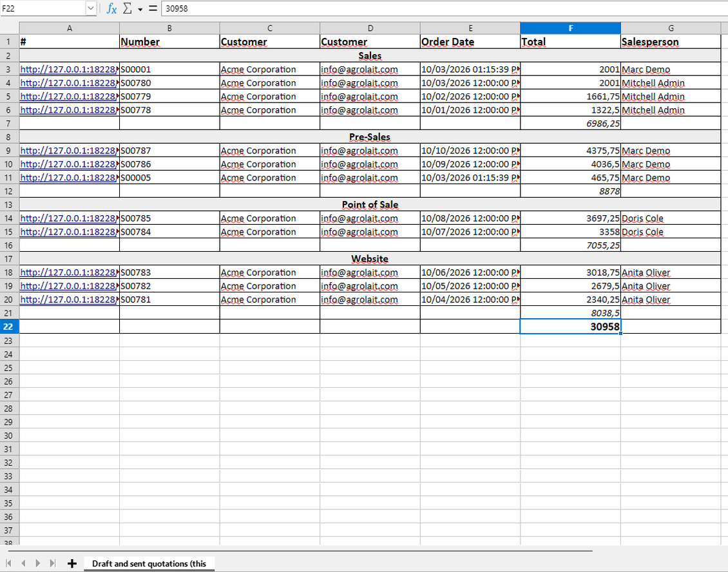Image resolution: width=728 pixels, height=572 pixels.
Task: Open the link in row S00781
Action: (x=69, y=300)
